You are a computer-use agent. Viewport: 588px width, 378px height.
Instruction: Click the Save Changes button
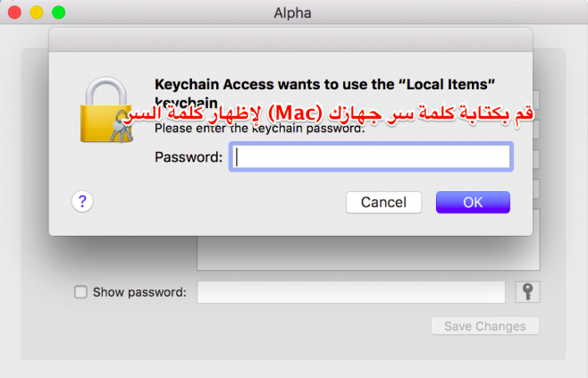[x=484, y=326]
